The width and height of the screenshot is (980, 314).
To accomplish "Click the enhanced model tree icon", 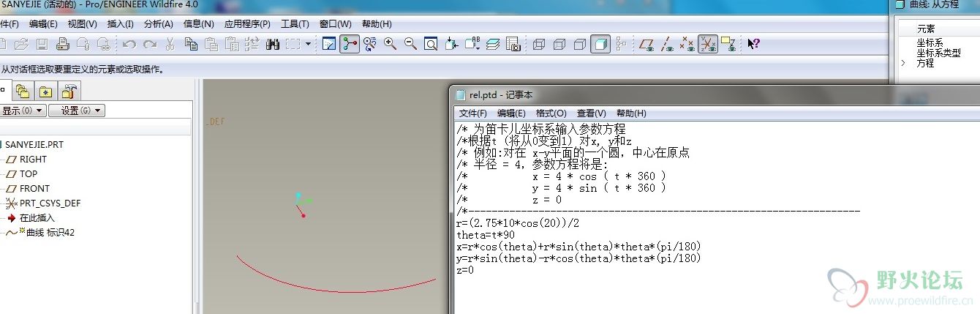I will [x=622, y=44].
